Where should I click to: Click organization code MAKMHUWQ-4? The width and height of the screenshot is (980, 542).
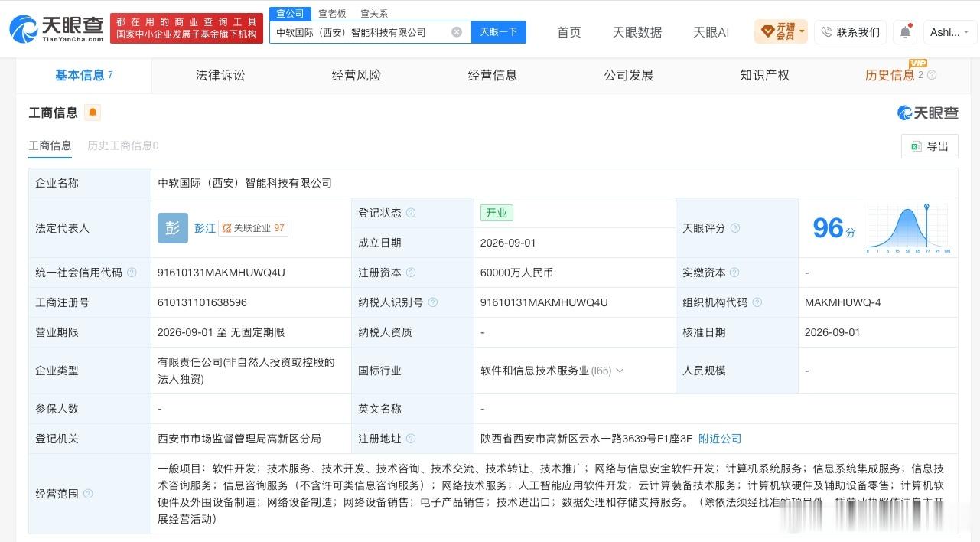[843, 302]
